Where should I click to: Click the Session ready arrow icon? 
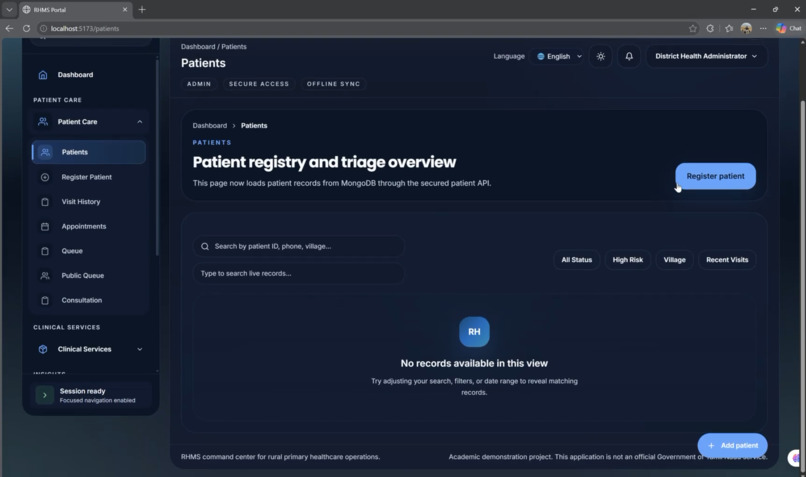point(45,395)
